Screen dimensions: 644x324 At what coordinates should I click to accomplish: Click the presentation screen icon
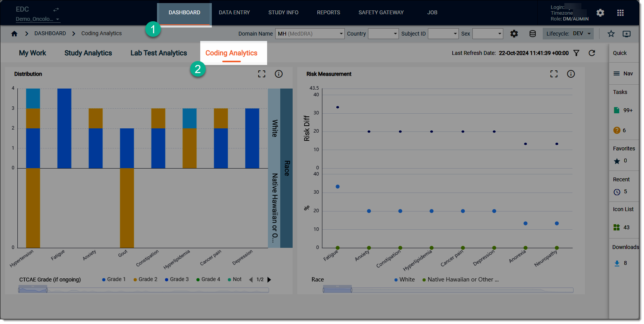(x=627, y=34)
